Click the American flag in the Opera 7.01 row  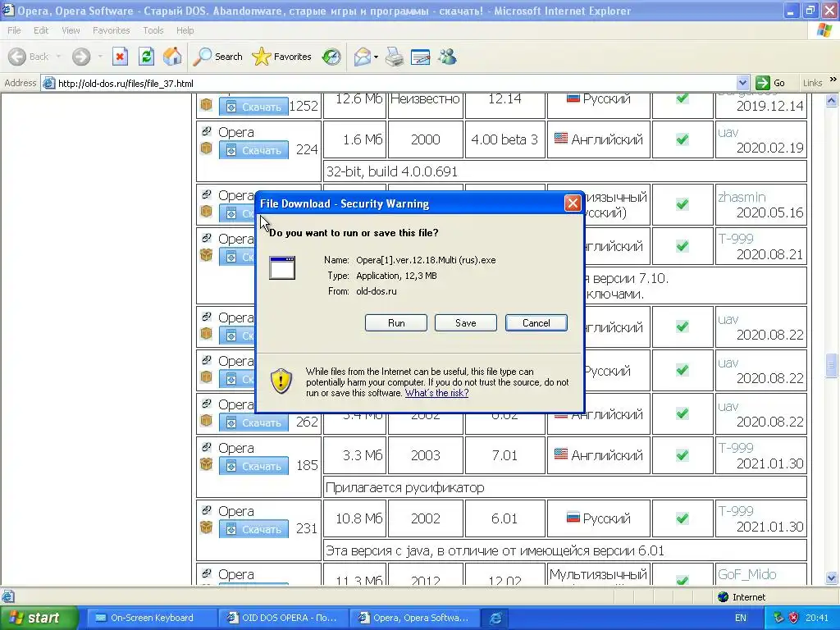tap(560, 454)
